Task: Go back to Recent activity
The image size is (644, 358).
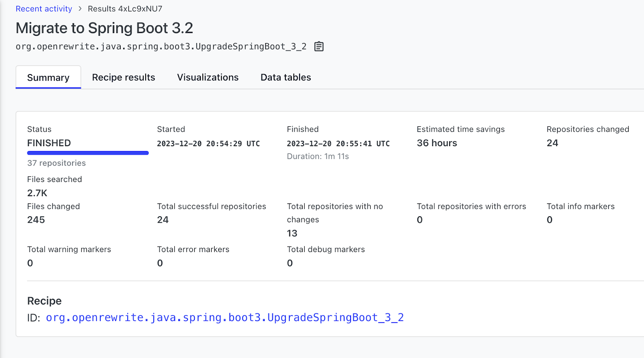Action: [44, 9]
